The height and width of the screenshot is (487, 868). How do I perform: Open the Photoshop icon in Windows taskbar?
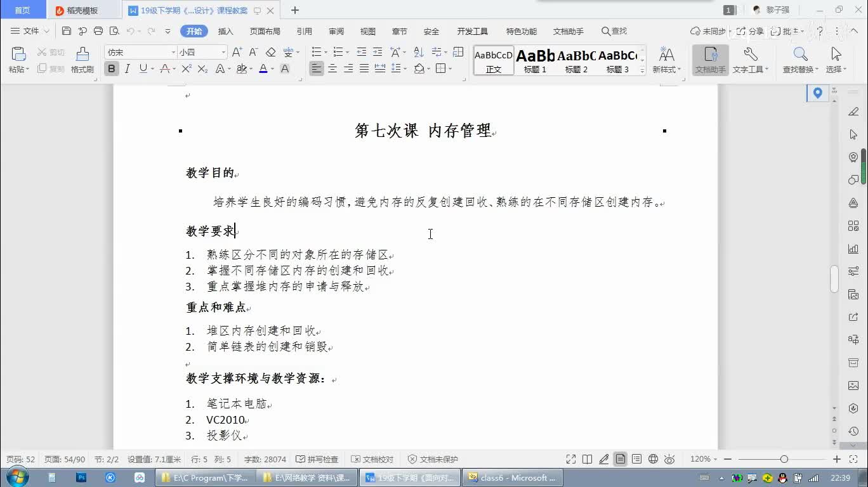coord(81,477)
